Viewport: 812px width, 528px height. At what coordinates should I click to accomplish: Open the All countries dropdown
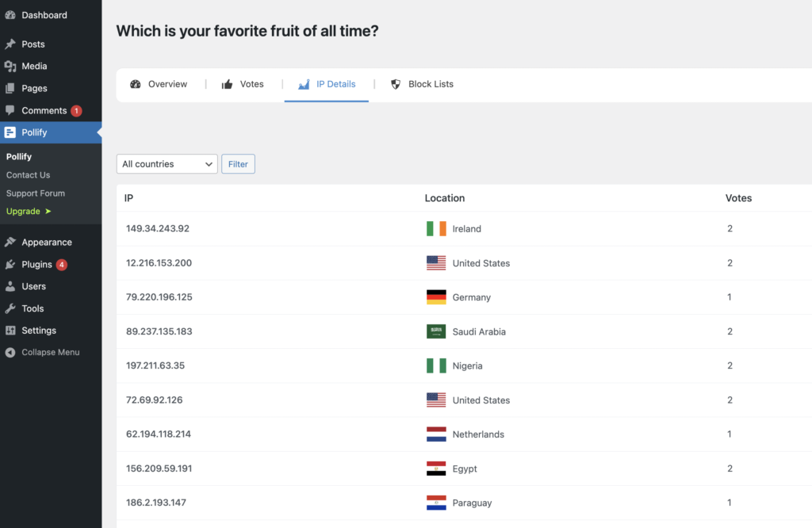pyautogui.click(x=167, y=164)
